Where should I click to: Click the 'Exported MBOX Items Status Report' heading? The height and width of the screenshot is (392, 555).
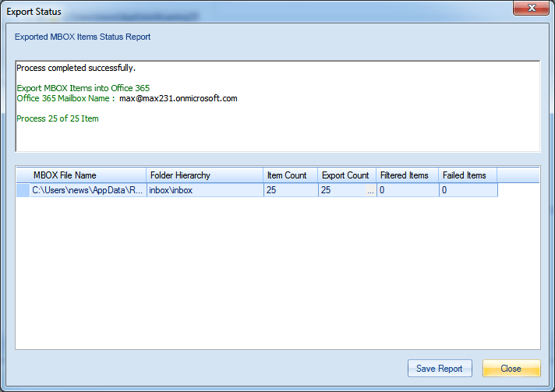[83, 37]
